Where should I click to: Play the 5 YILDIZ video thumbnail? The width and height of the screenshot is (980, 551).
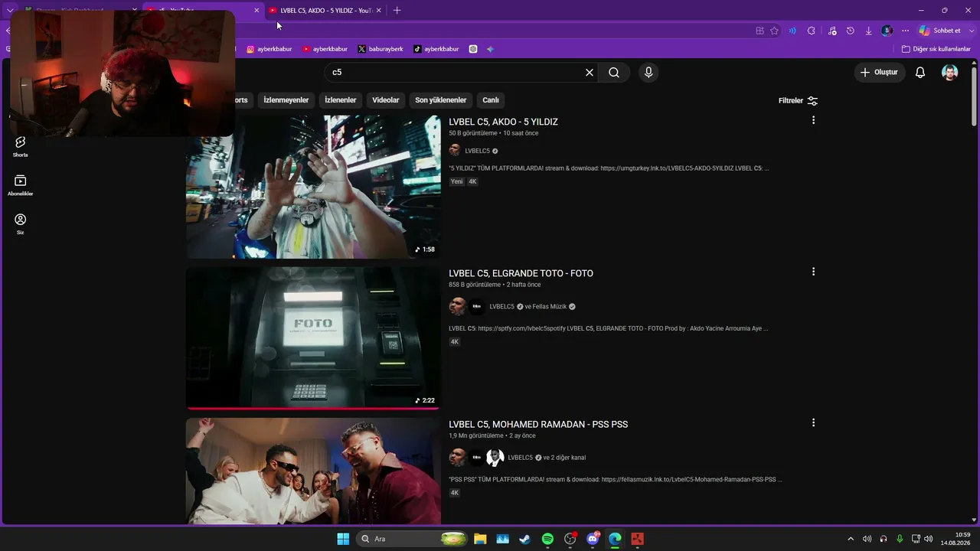coord(313,187)
